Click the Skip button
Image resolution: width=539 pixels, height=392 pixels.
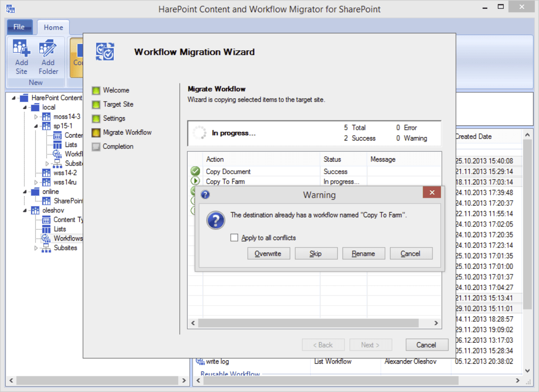pyautogui.click(x=316, y=254)
